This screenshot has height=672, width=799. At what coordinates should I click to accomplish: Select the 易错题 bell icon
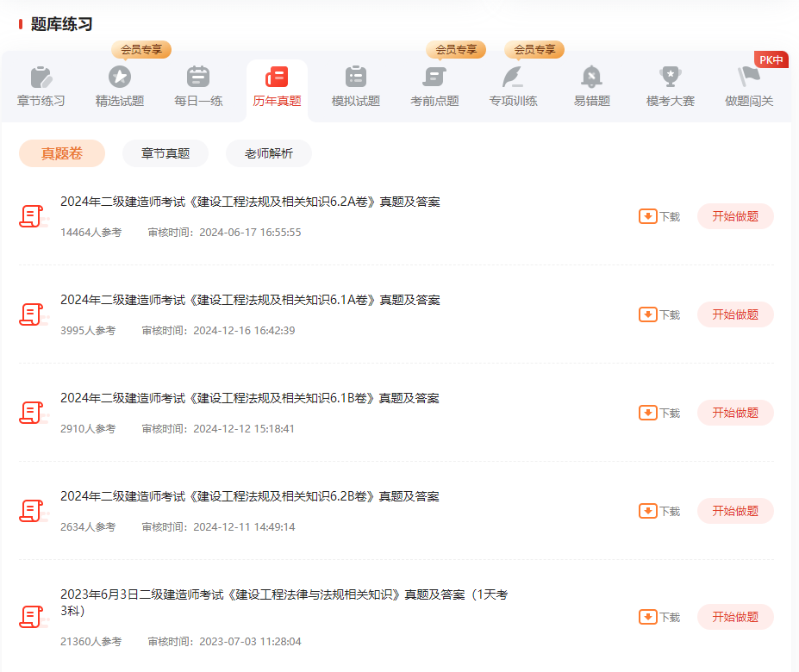591,77
